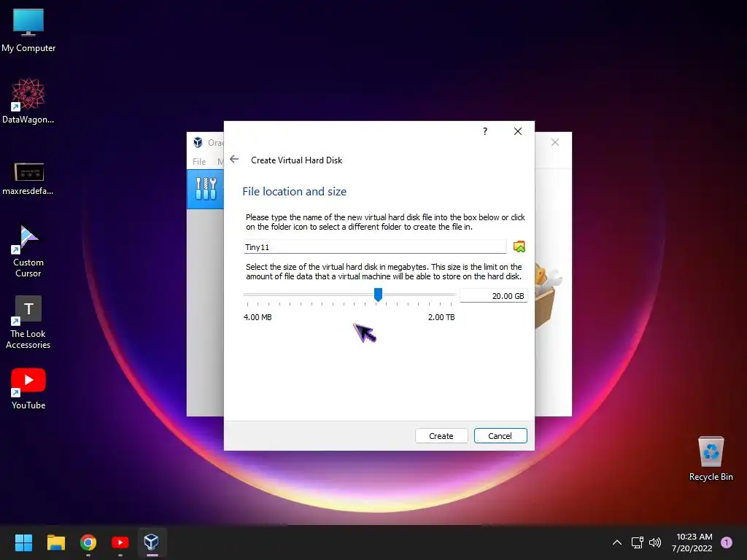Open Google Chrome from the taskbar

pos(88,542)
